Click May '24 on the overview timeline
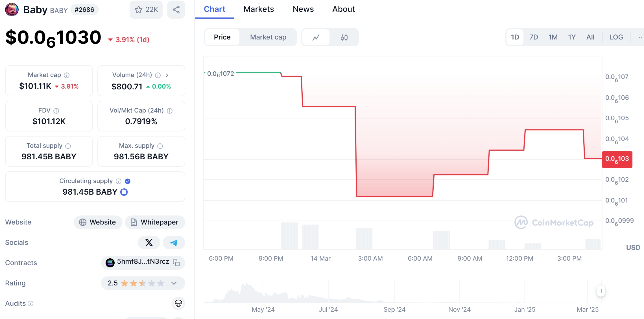This screenshot has width=644, height=319. point(263,309)
